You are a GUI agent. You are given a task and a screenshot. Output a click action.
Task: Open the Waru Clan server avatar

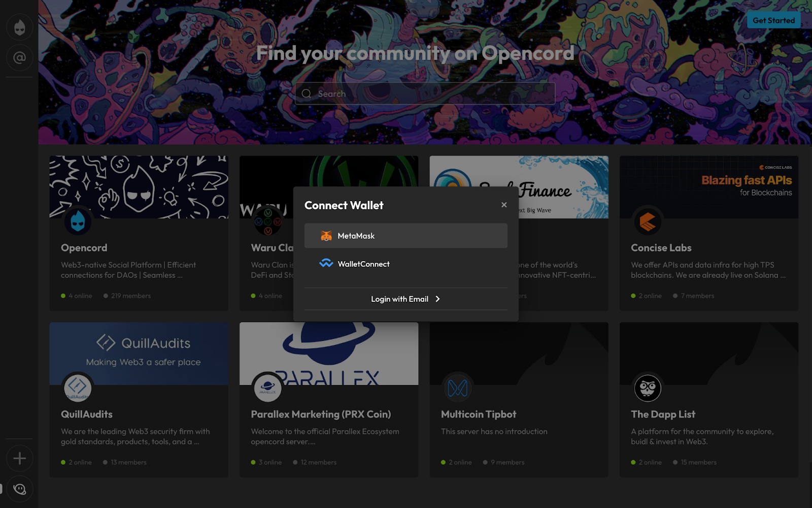[267, 221]
